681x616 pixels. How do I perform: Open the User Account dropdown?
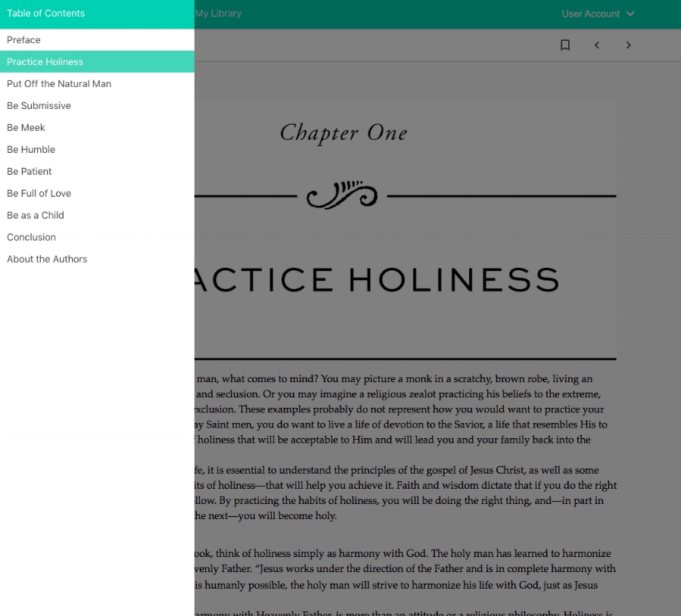(590, 14)
